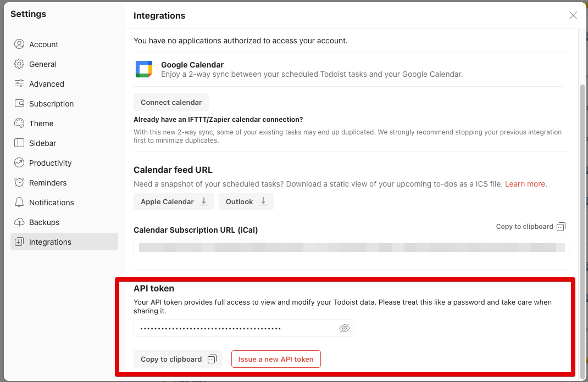Viewport: 588px width, 382px height.
Task: Open the Sidebar settings section
Action: [x=43, y=143]
